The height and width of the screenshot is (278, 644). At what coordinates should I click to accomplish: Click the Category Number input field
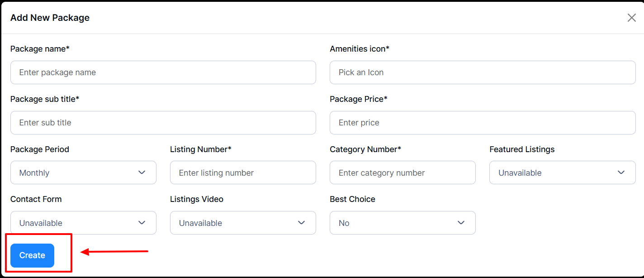[x=402, y=173]
